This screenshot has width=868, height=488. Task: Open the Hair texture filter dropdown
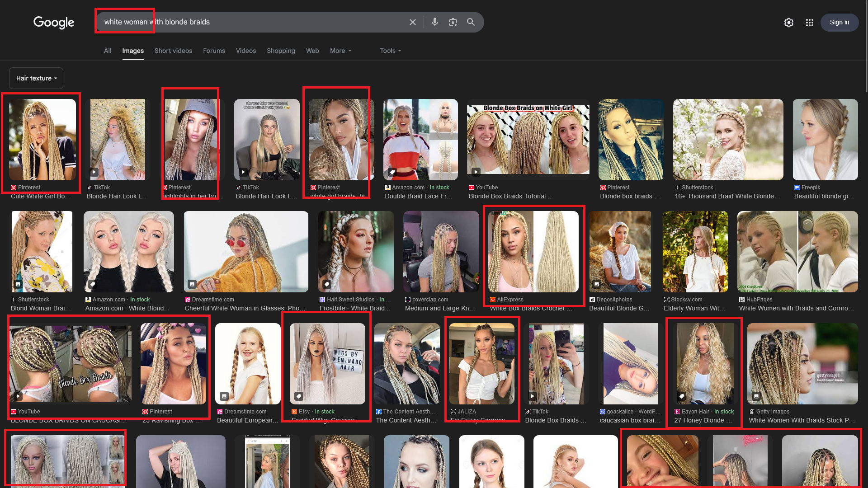click(x=36, y=78)
